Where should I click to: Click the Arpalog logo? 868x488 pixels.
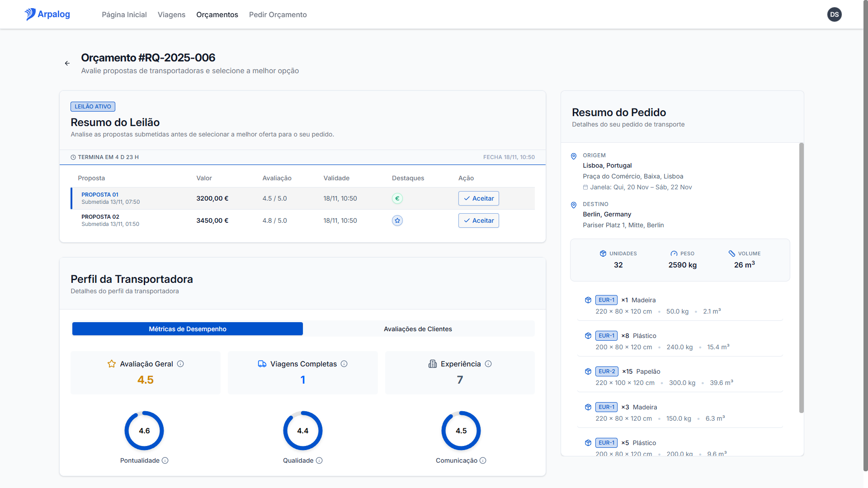47,14
